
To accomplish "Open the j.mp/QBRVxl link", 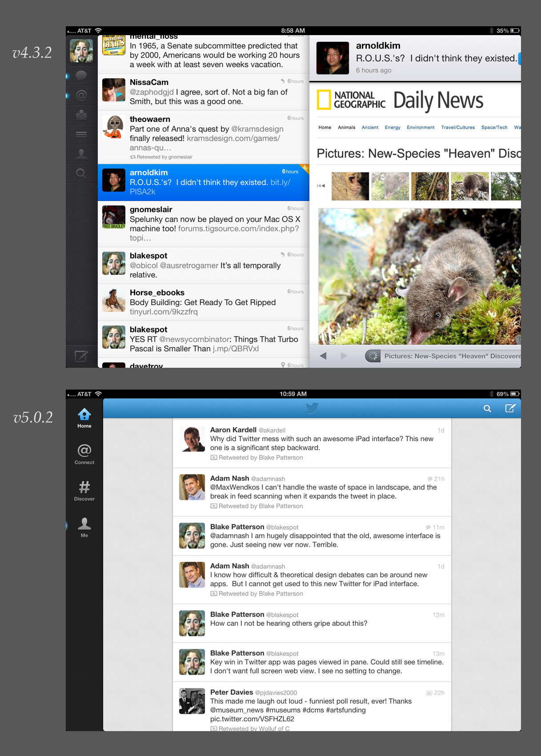I will point(236,349).
